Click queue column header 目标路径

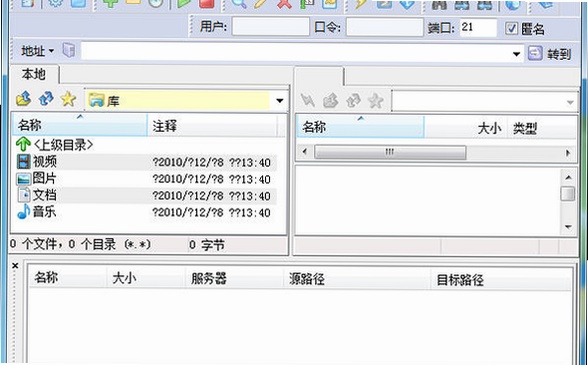tap(501, 280)
